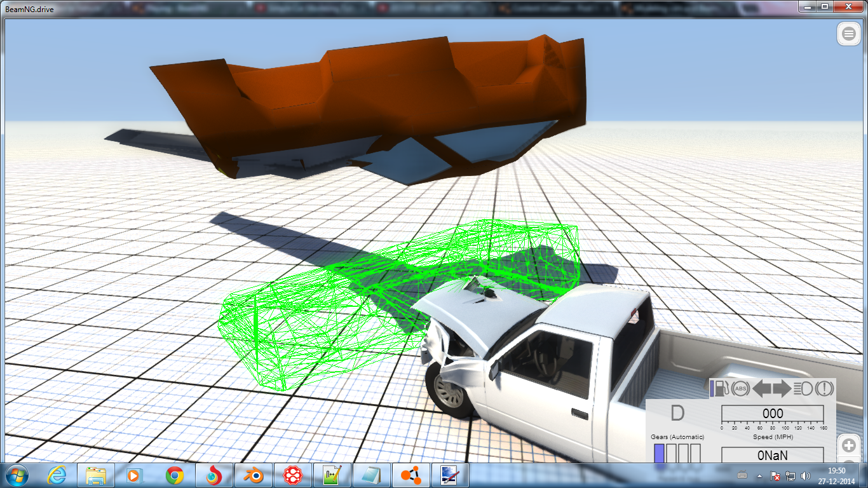
Task: Click the speedometer scale from 0 to 160
Action: click(773, 426)
